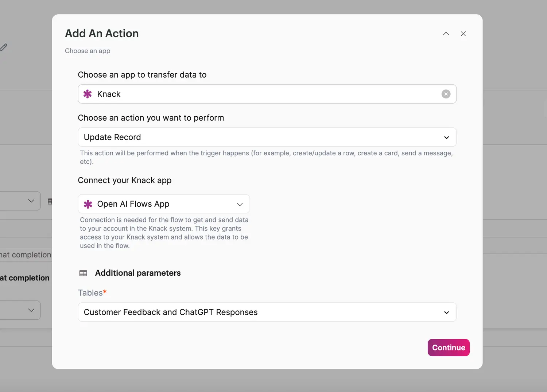
Task: Open the Tables selection dropdown
Action: (266, 312)
